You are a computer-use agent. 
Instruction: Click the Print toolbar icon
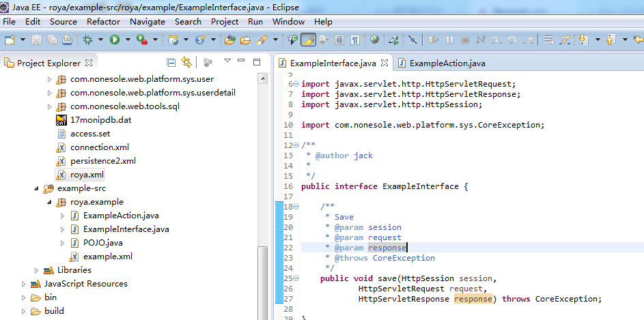point(67,40)
